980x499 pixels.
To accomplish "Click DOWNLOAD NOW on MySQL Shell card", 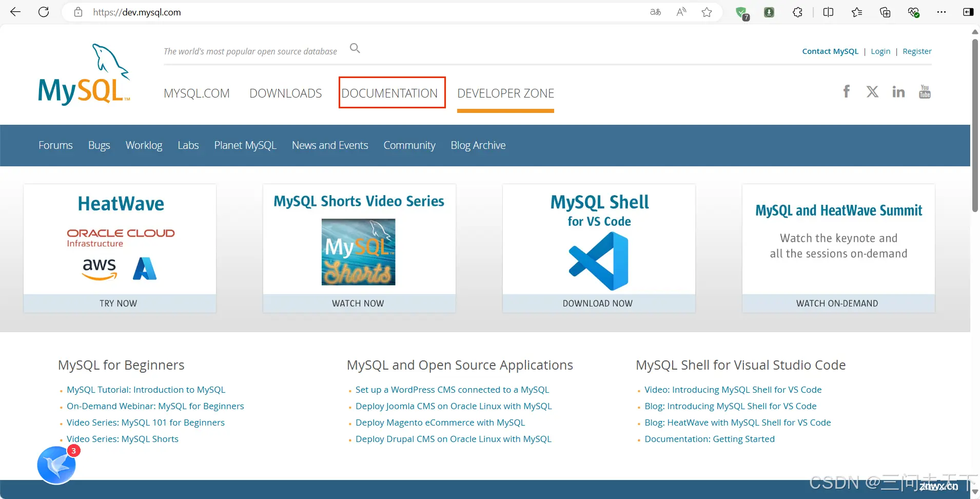I will pyautogui.click(x=599, y=303).
